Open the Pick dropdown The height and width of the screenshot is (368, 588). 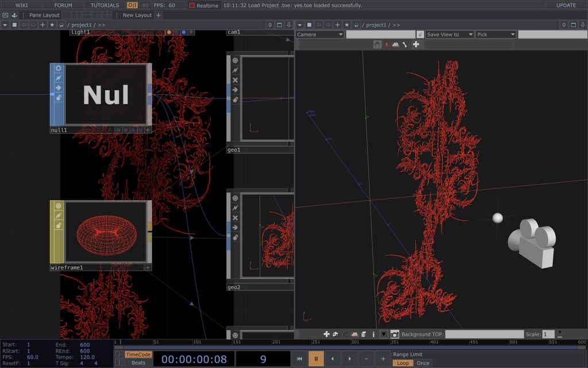pos(496,34)
